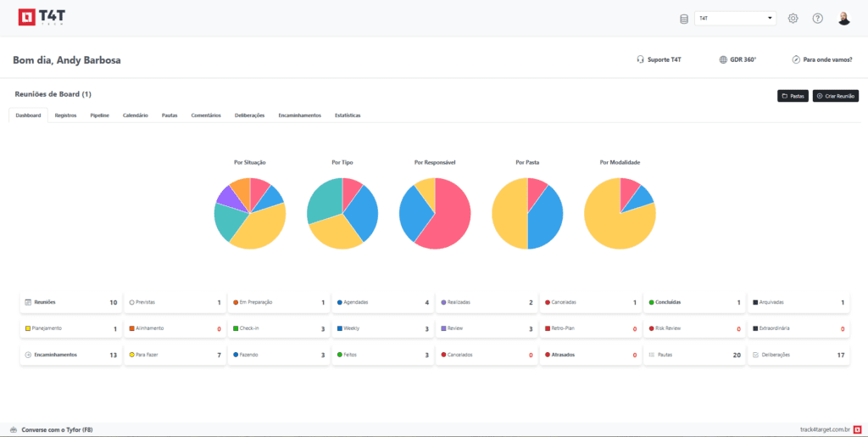Viewport: 868px width, 437px height.
Task: Click the Criar Reunião button
Action: click(835, 97)
